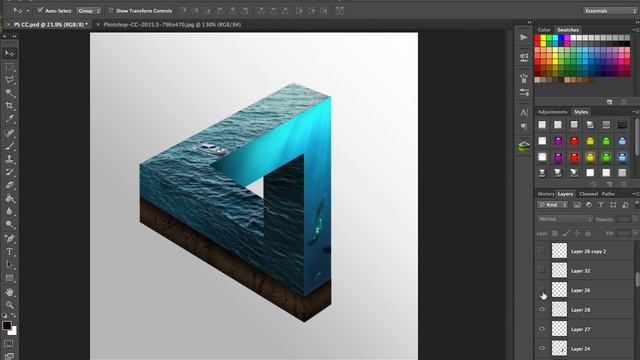This screenshot has width=640, height=360.
Task: Select the Path Selection tool
Action: point(9,265)
